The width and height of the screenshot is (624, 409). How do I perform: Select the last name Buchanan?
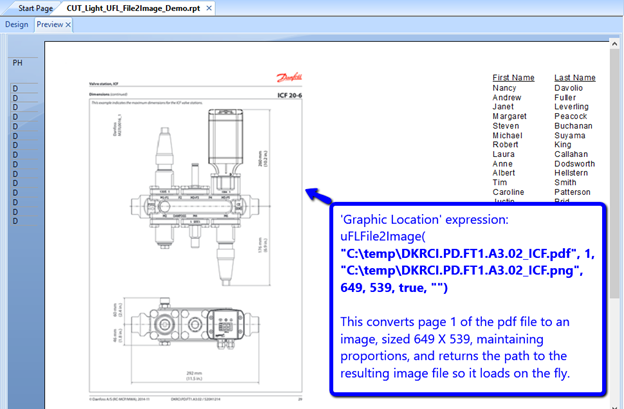573,126
